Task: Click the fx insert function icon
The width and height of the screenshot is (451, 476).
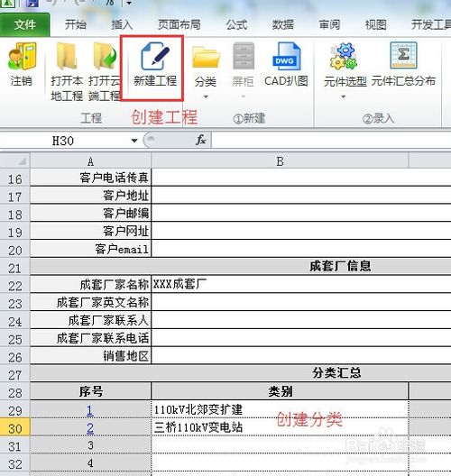Action: pyautogui.click(x=201, y=141)
